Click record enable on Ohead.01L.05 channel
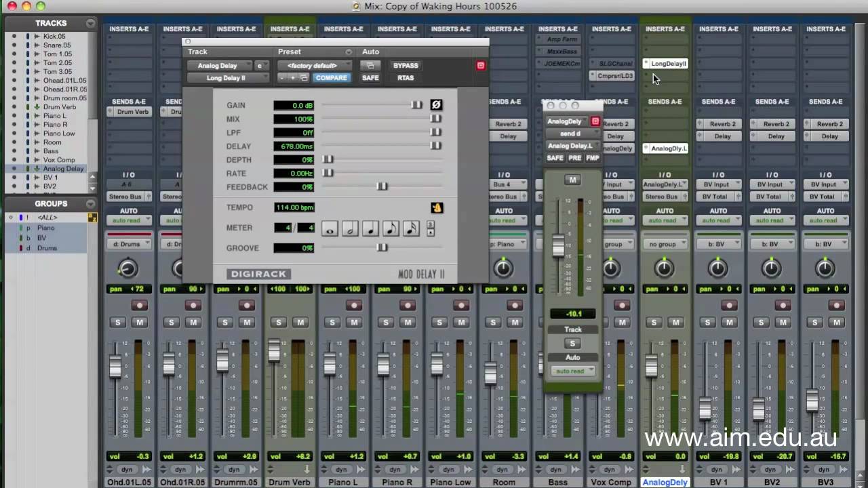868x488 pixels. (140, 306)
